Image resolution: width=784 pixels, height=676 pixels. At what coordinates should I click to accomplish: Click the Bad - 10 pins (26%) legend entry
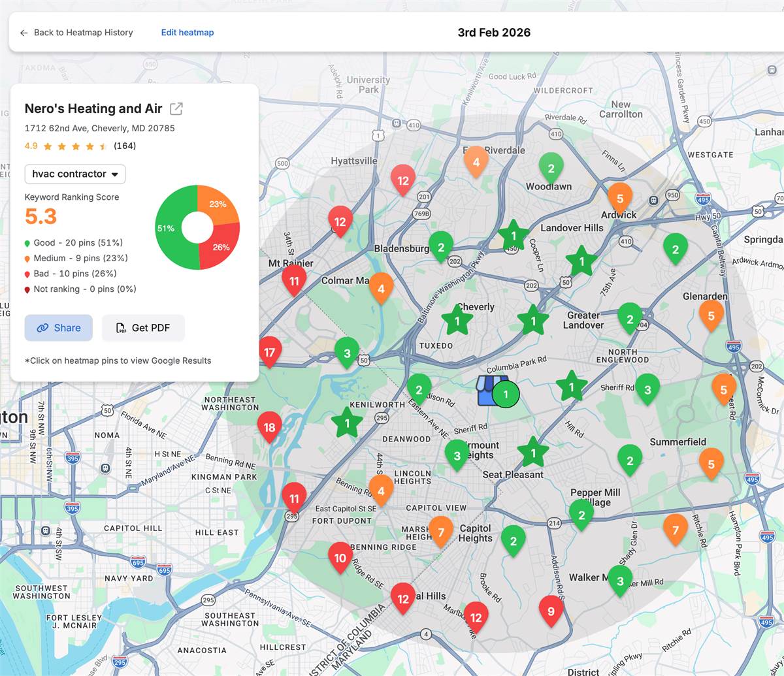point(71,274)
